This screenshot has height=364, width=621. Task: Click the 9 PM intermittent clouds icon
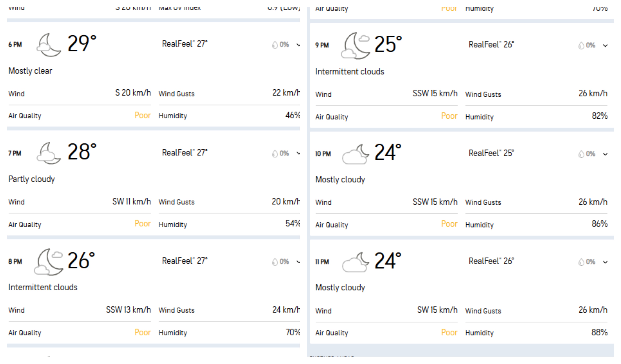coord(355,46)
